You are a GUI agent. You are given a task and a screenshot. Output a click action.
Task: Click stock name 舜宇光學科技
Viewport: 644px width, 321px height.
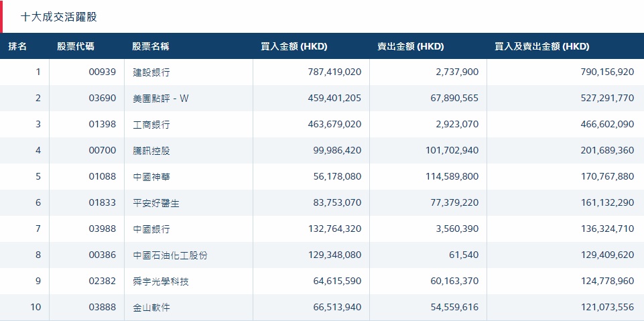[x=161, y=281]
